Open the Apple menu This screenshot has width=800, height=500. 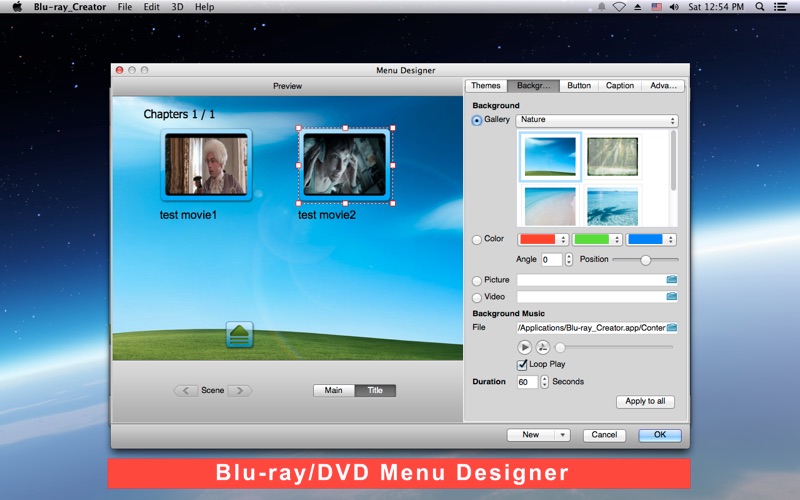pyautogui.click(x=17, y=7)
